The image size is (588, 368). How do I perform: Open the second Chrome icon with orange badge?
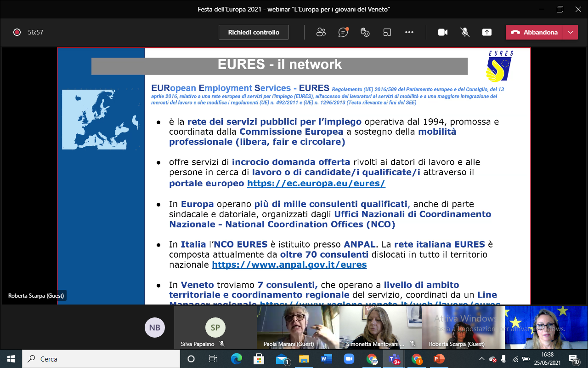pyautogui.click(x=417, y=359)
